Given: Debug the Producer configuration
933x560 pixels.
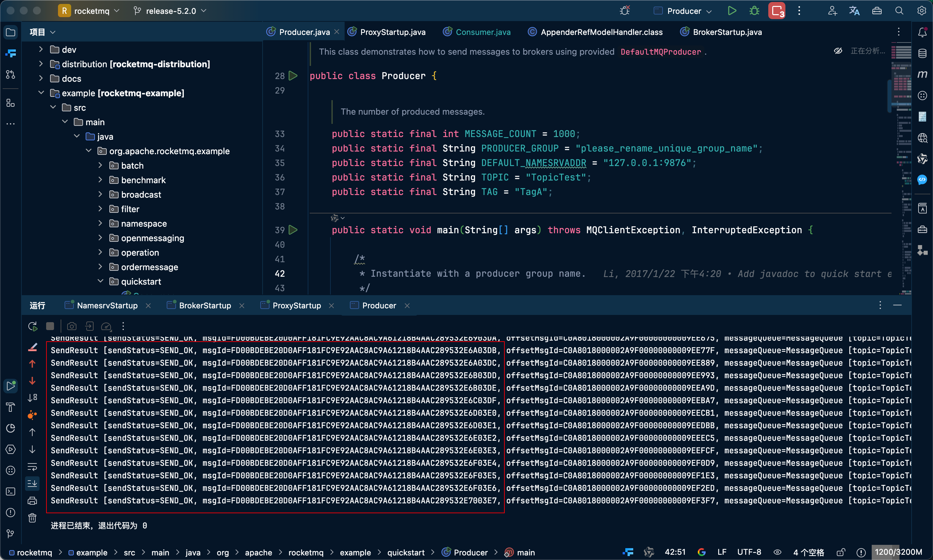Looking at the screenshot, I should coord(754,11).
